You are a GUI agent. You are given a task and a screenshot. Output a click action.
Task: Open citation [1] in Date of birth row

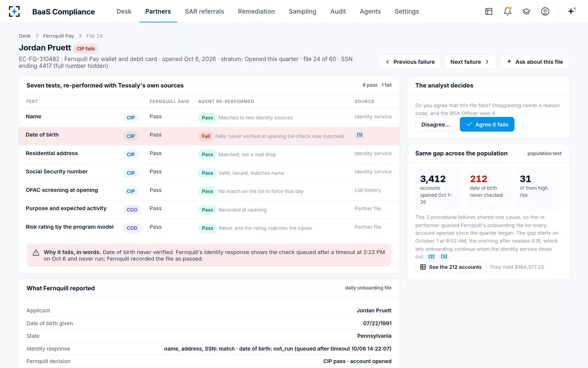[x=360, y=135]
